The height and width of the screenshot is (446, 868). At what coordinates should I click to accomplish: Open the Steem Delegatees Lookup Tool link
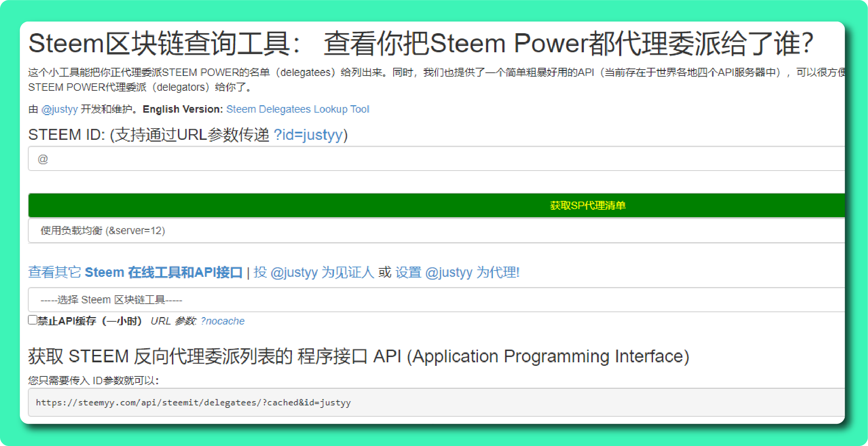pyautogui.click(x=298, y=109)
